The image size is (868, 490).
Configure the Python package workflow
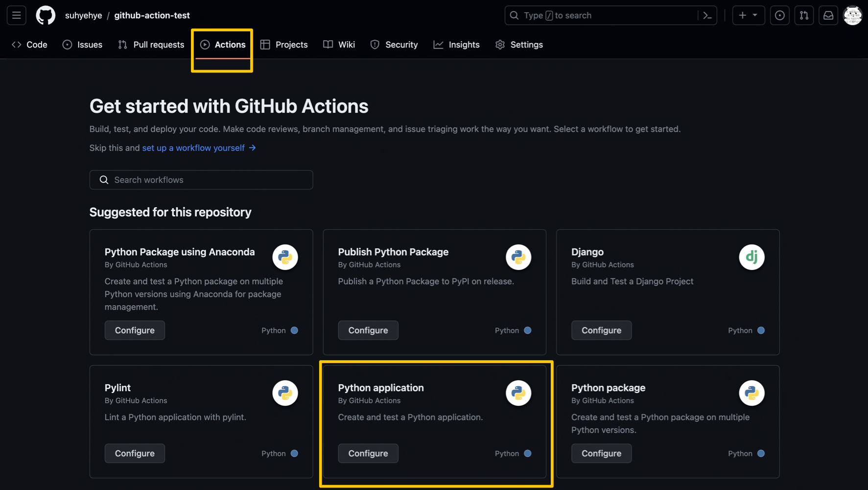(601, 453)
